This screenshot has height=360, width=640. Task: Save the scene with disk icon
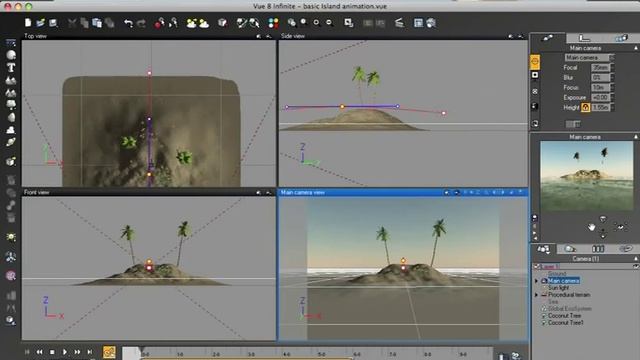tap(53, 23)
